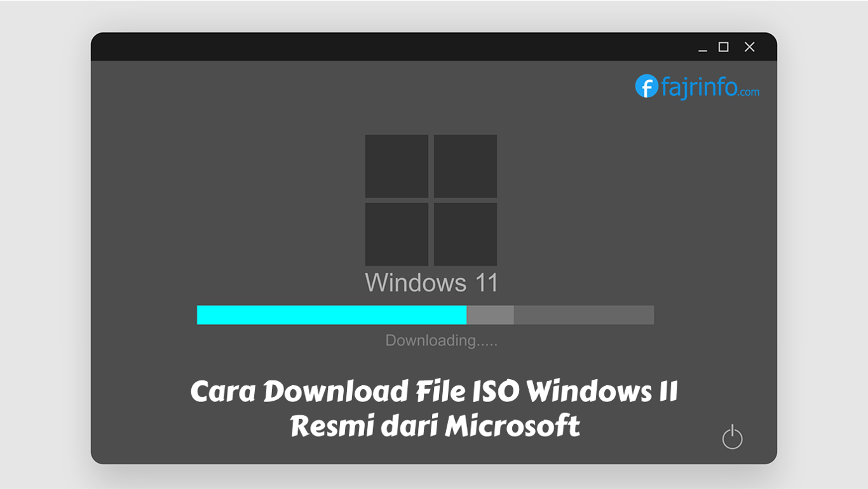Close the dark download window
Viewport: 868px width, 489px height.
pyautogui.click(x=750, y=47)
